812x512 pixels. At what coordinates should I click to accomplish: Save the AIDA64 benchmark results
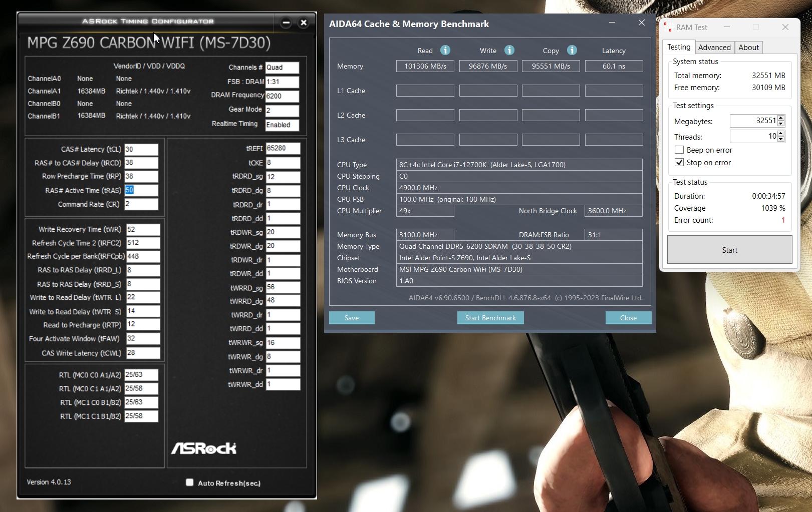click(352, 318)
